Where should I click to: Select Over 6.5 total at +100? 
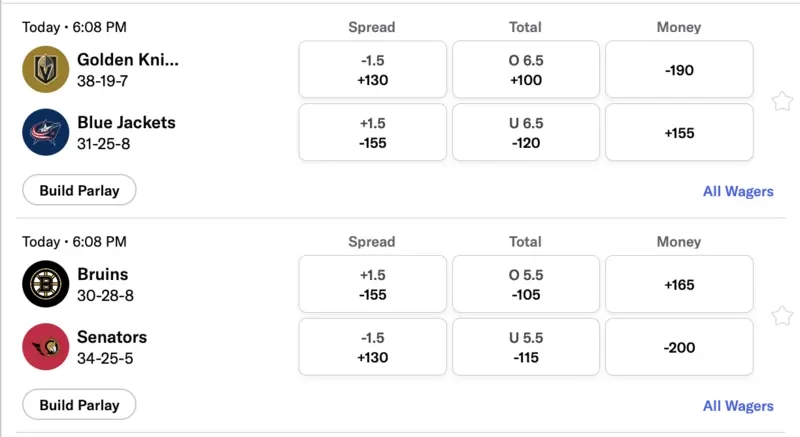[526, 70]
